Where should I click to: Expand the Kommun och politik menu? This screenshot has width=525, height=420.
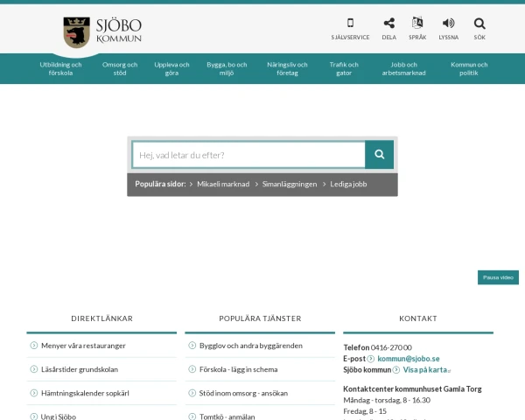pyautogui.click(x=469, y=68)
